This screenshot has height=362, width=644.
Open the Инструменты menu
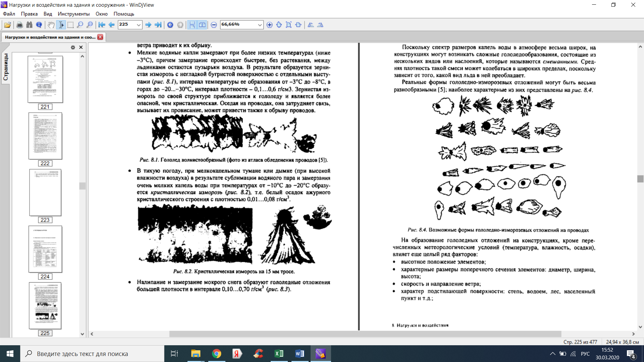(73, 14)
